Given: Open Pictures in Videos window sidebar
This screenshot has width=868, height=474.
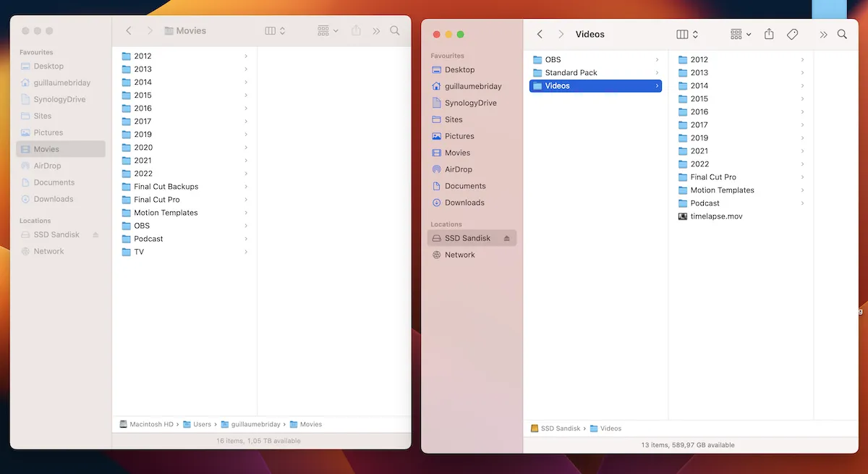Looking at the screenshot, I should click(x=472, y=136).
